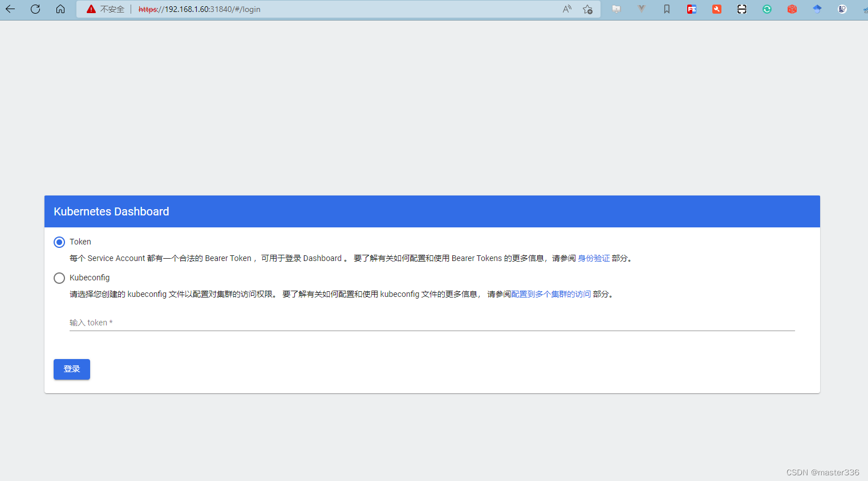
Task: Open the orange wrench extension icon
Action: (717, 9)
